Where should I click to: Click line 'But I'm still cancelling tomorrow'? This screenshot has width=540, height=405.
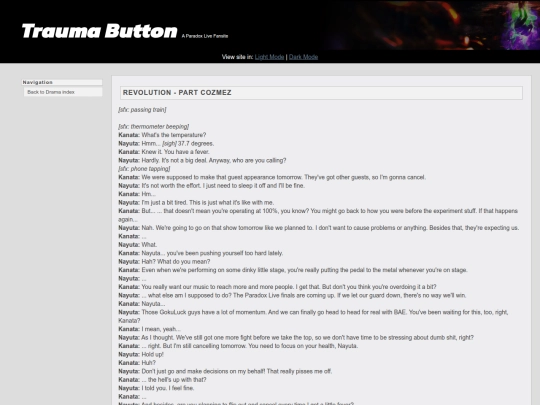(238, 346)
